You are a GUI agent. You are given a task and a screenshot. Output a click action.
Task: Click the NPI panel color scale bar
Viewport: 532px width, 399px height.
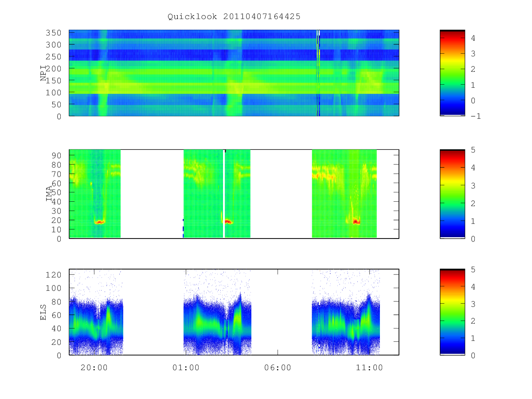point(452,73)
